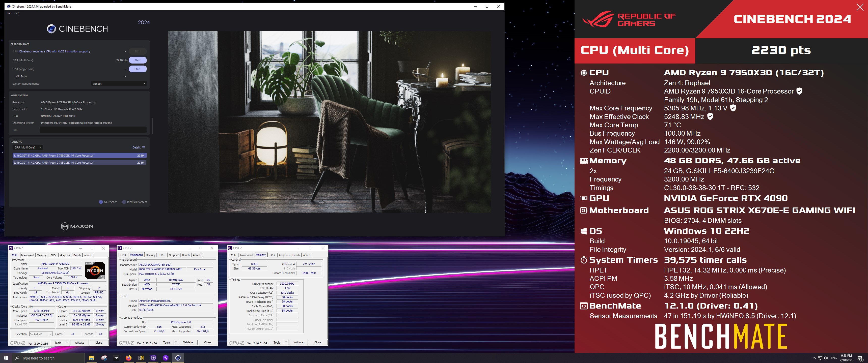
Task: Open About tab in Mainboard CPU-Z window
Action: tap(197, 255)
